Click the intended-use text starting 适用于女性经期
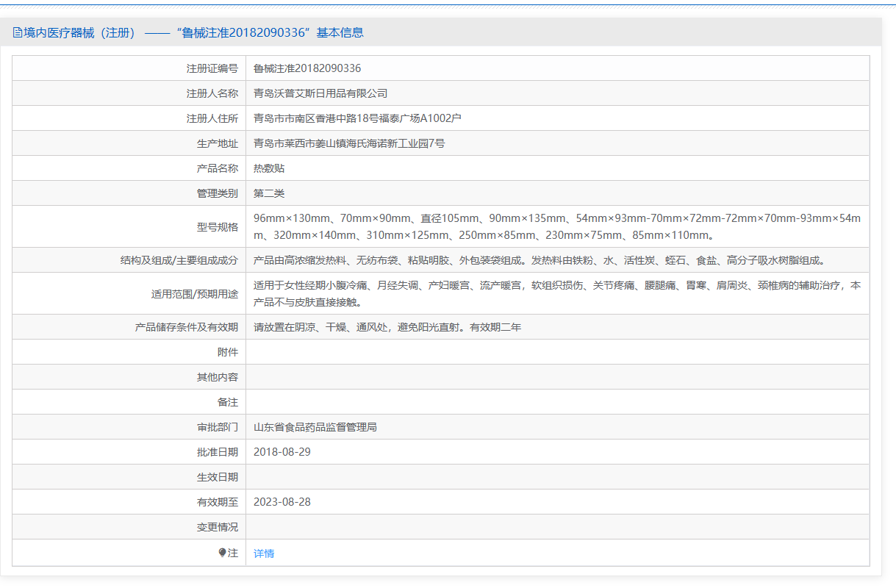 (x=557, y=294)
